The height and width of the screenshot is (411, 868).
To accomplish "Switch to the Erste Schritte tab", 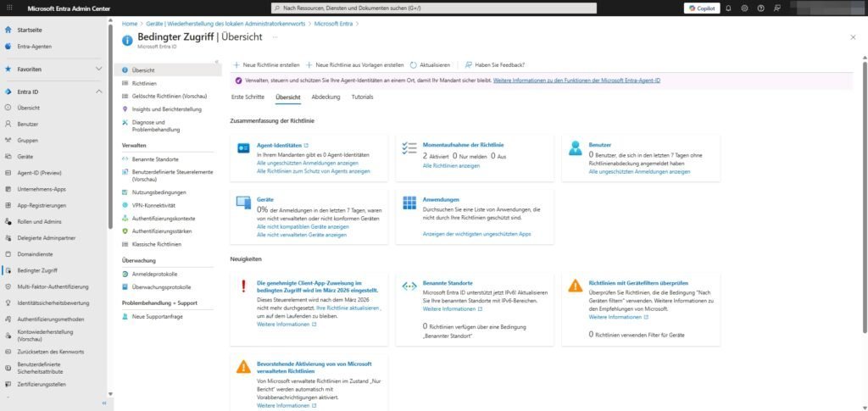I will click(x=248, y=97).
